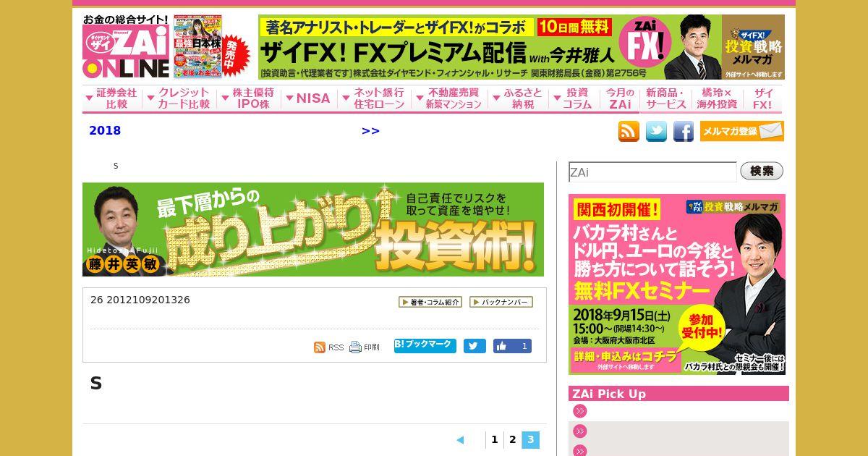The height and width of the screenshot is (456, 868).
Task: Open the Twitter bird icon in header
Action: (656, 131)
